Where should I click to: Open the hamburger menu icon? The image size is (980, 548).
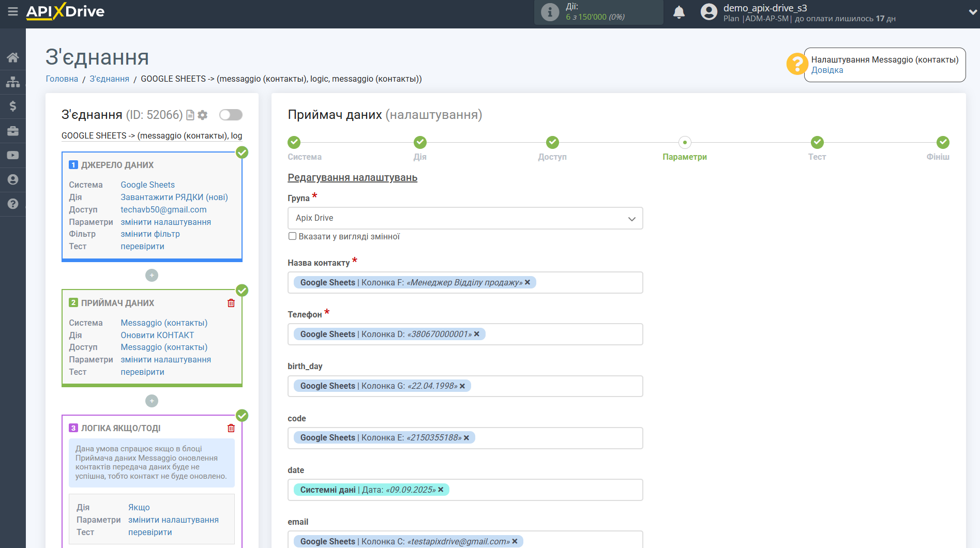tap(13, 11)
